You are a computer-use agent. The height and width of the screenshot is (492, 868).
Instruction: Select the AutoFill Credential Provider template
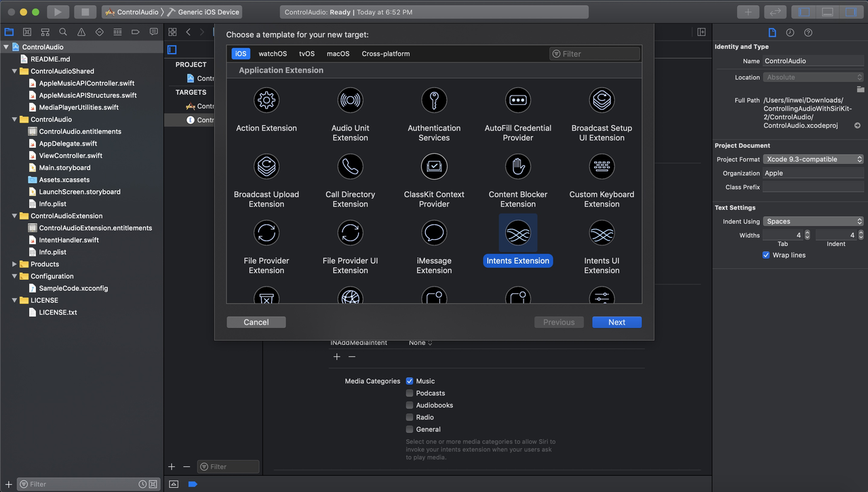tap(518, 115)
